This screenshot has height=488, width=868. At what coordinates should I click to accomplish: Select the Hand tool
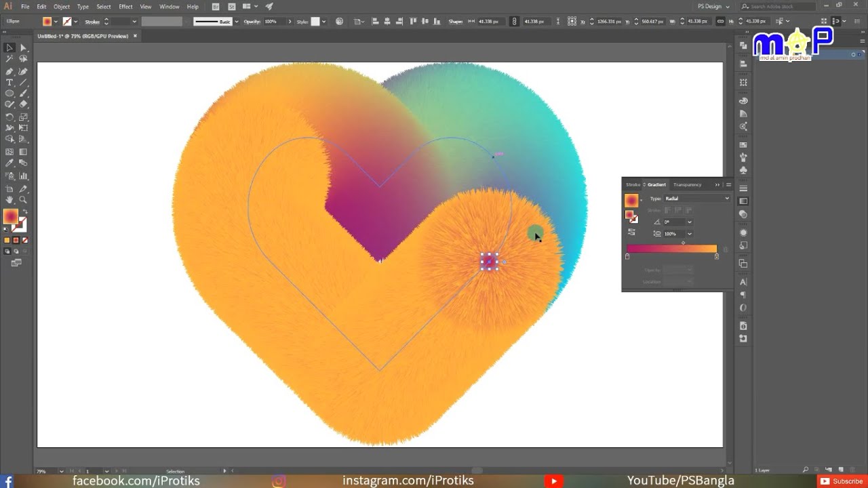(x=9, y=200)
